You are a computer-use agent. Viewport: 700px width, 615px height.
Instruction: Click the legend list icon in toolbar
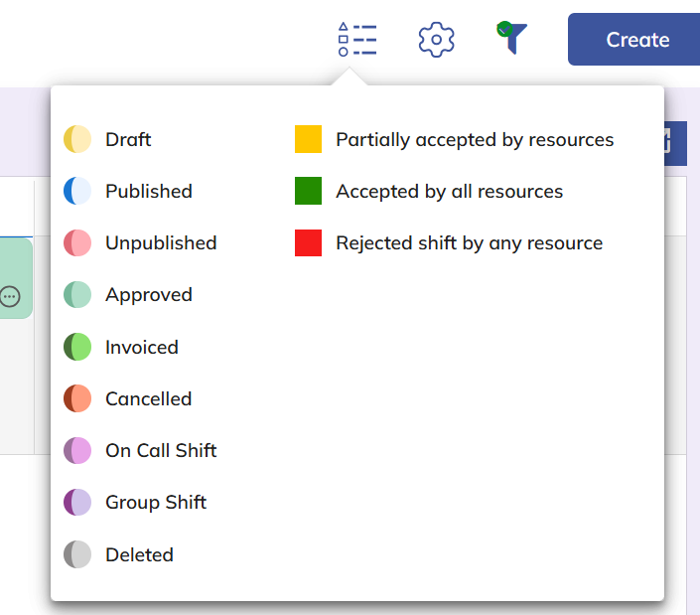[356, 40]
